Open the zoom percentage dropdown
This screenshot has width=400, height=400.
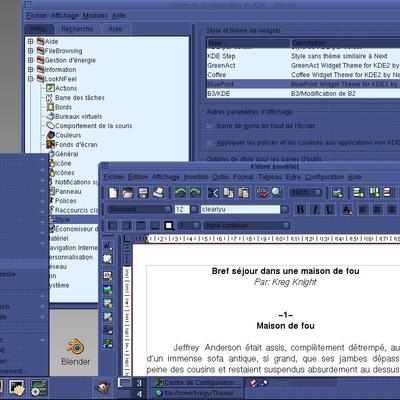(x=306, y=193)
